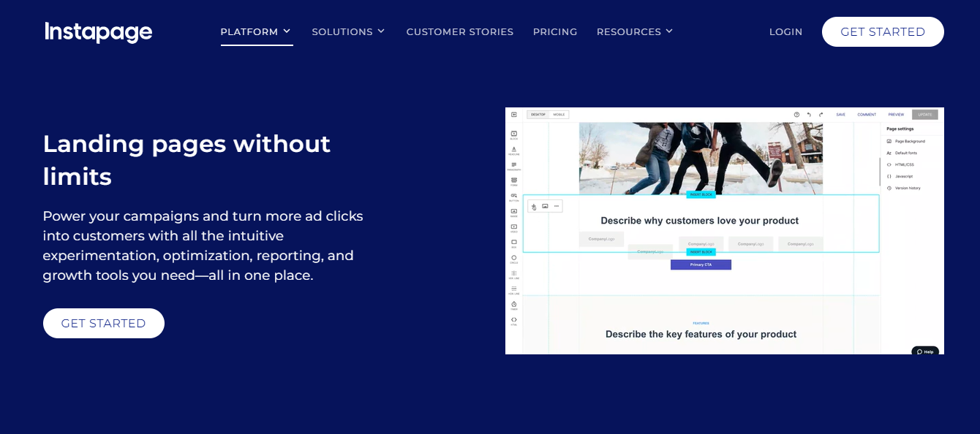Viewport: 980px width, 434px height.
Task: Select the Headline tool icon
Action: [x=514, y=151]
